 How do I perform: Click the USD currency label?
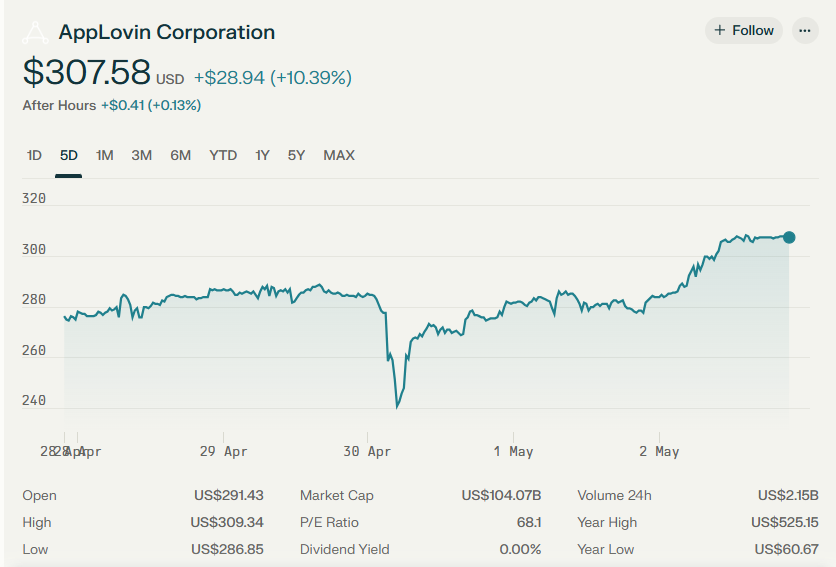pos(170,79)
